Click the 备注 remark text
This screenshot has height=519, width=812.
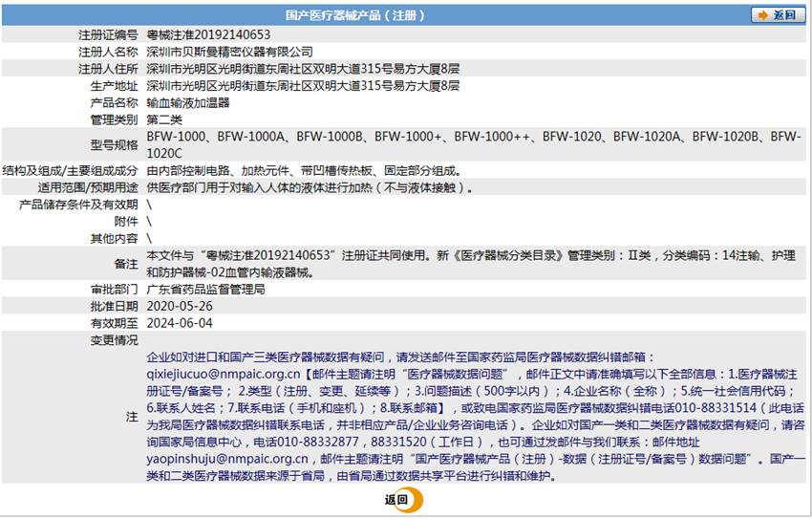coord(471,264)
